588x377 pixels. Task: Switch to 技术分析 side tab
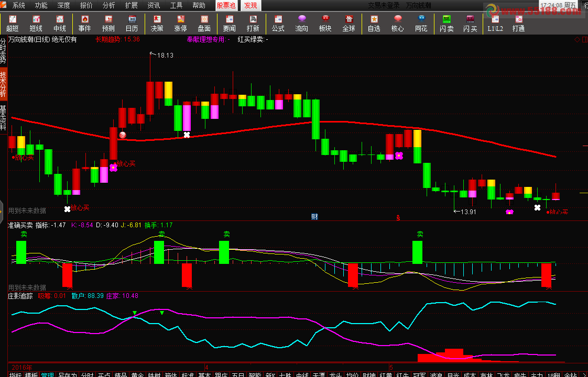[x=3, y=85]
